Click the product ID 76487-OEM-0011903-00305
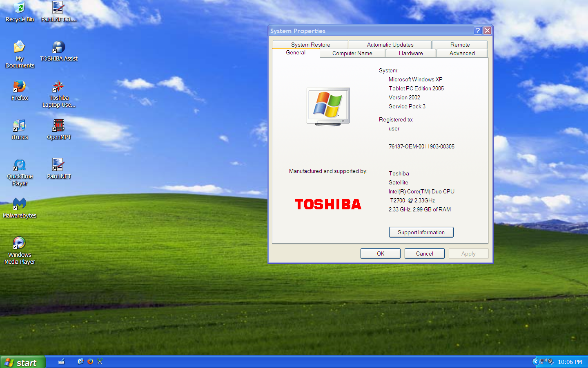 421,146
